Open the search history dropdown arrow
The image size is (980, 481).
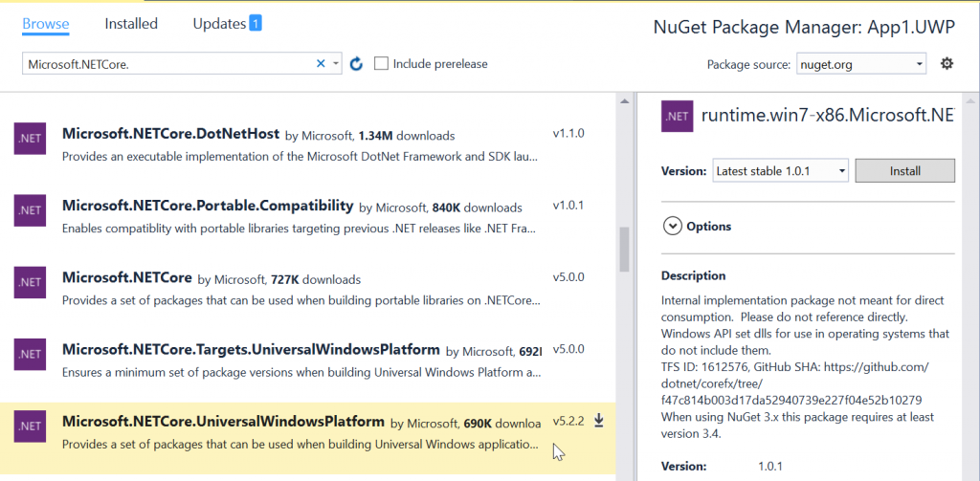click(336, 64)
